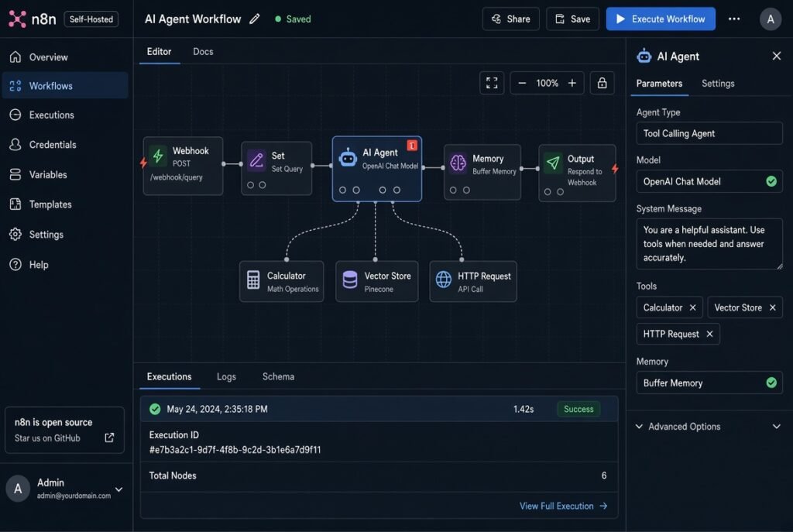Remove the HTTP Request tool tag

tap(709, 334)
